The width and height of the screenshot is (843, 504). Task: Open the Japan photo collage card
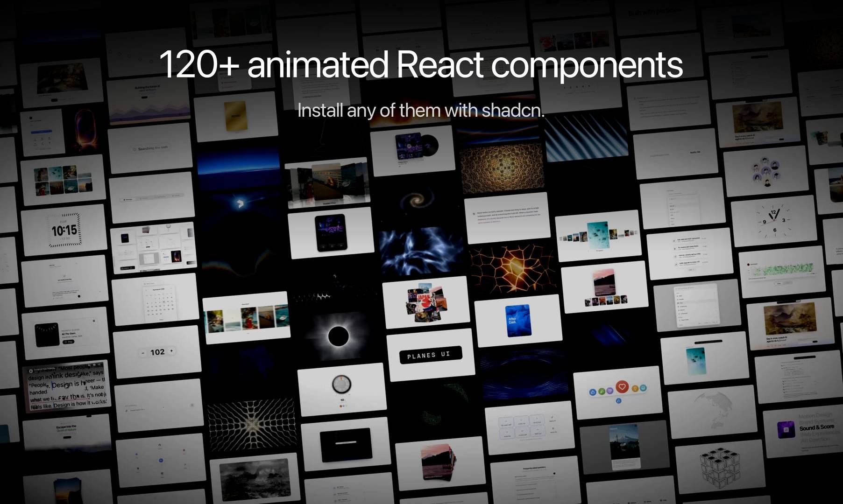pyautogui.click(x=425, y=302)
